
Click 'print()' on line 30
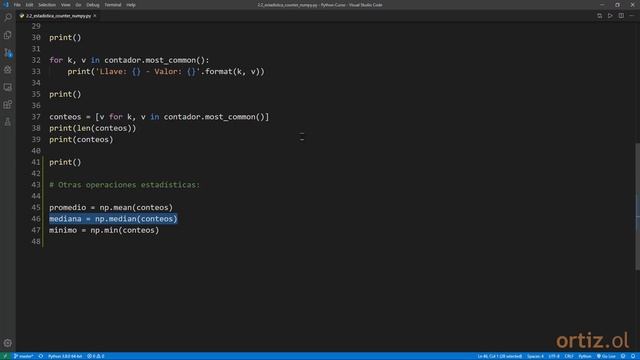tap(65, 38)
